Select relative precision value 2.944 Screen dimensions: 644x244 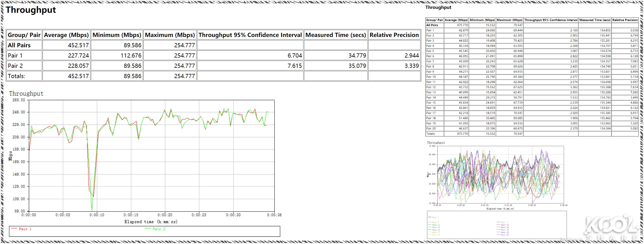pos(412,56)
